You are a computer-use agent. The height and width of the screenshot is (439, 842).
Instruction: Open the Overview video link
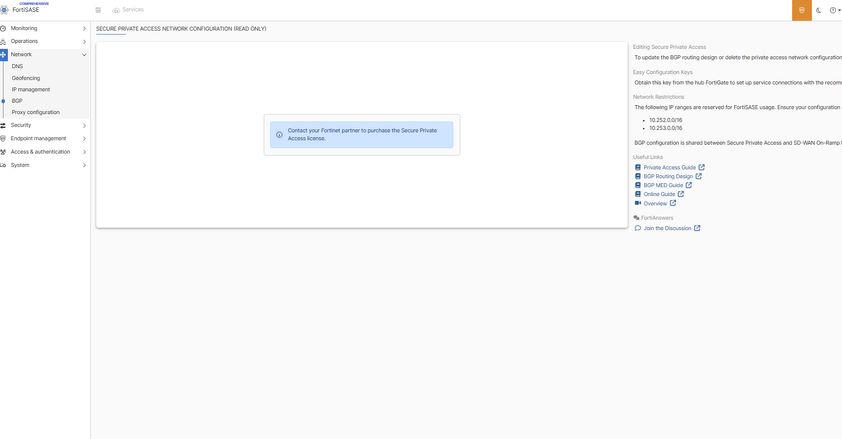pyautogui.click(x=655, y=204)
